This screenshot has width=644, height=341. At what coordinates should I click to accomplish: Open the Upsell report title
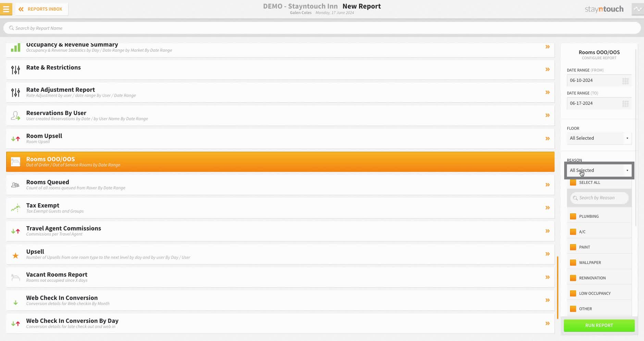point(35,252)
